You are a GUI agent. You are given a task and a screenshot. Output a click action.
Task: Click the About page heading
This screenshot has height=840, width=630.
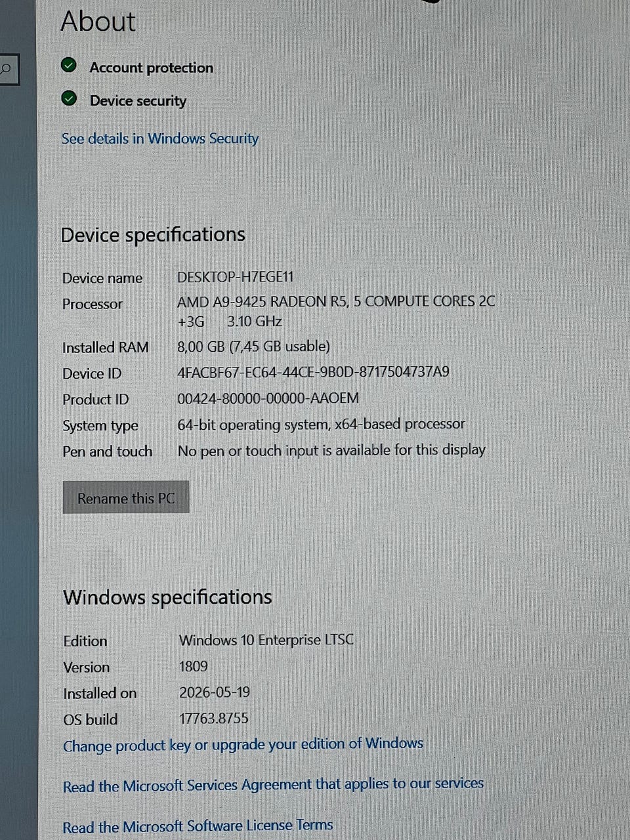coord(98,21)
